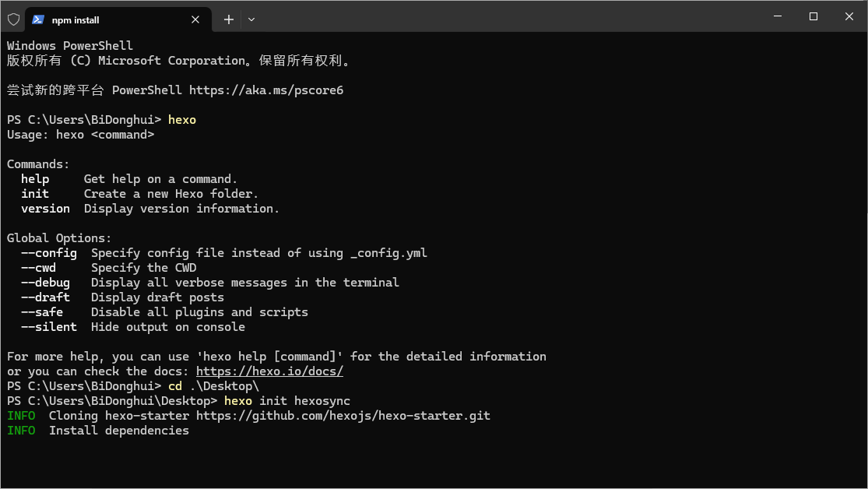Click the "Install dependencies" output line

pos(118,431)
